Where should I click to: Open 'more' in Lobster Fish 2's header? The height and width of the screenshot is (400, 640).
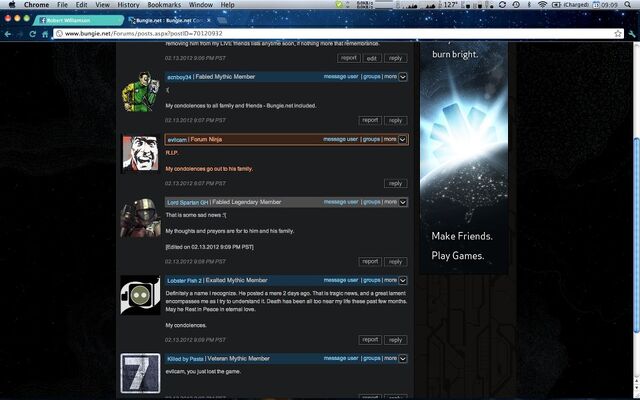pyautogui.click(x=390, y=280)
